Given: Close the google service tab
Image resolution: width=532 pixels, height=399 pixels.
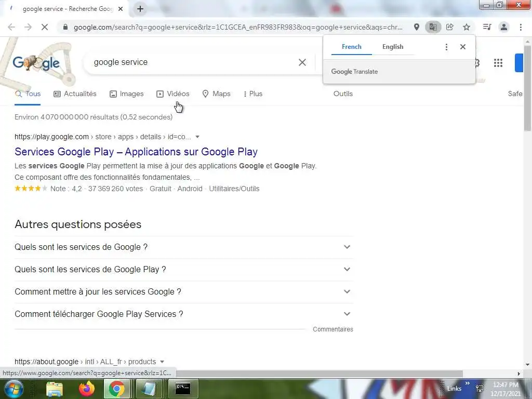Looking at the screenshot, I should [x=121, y=9].
